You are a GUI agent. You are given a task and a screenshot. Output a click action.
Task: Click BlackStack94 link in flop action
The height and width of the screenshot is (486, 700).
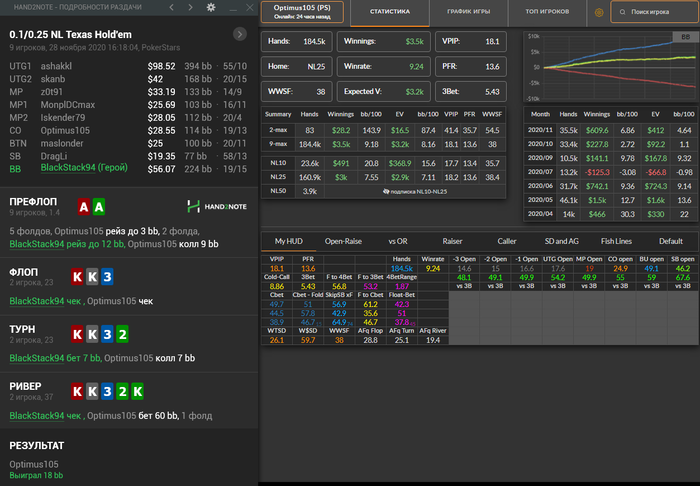click(x=37, y=301)
